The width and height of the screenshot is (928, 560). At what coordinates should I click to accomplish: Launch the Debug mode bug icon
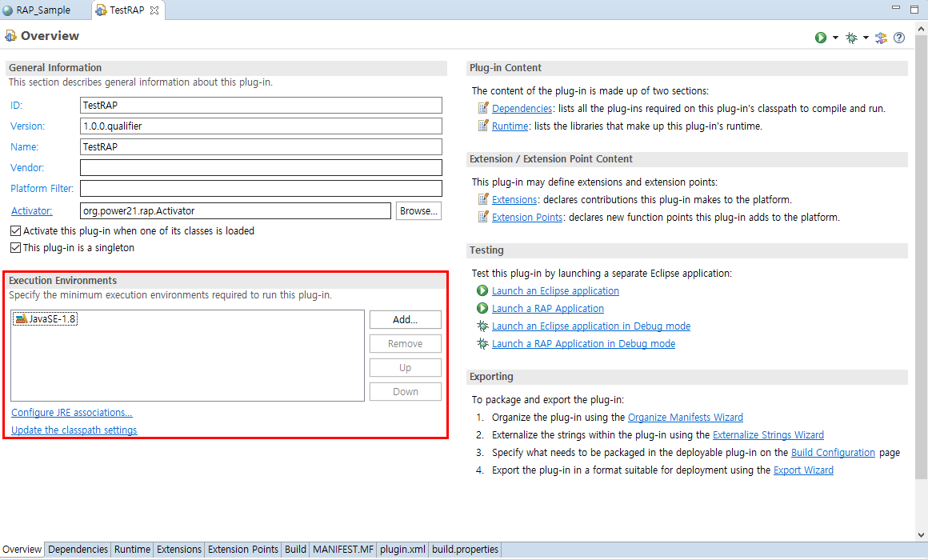[850, 37]
